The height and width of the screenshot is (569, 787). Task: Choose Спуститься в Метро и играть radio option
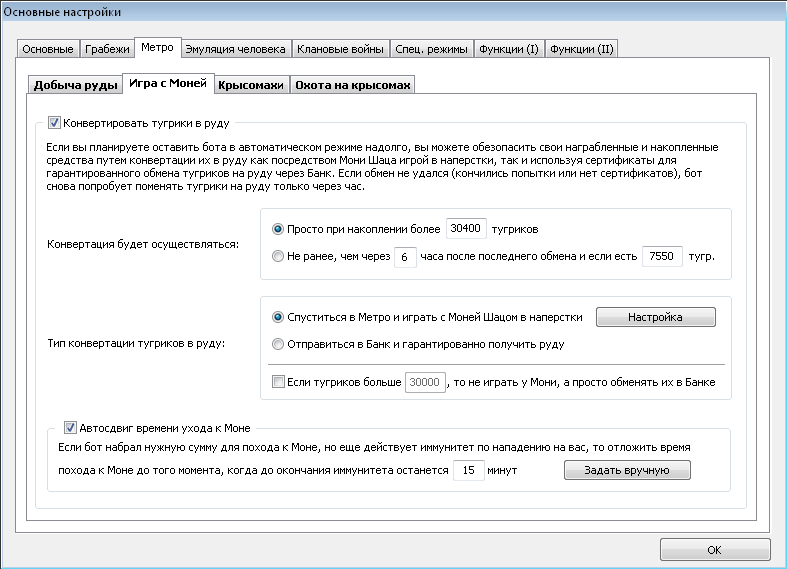tap(278, 317)
